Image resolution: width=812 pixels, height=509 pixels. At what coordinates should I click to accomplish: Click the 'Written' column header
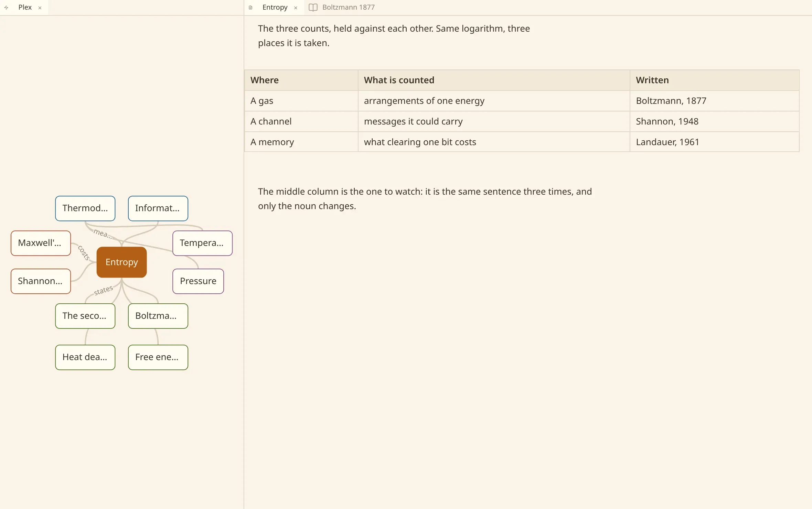tap(714, 80)
